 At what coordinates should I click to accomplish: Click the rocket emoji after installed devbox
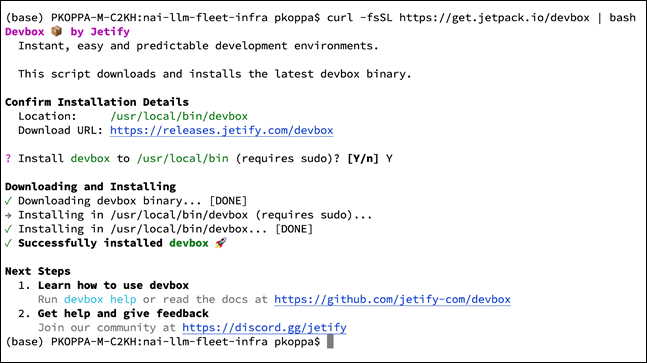coord(221,243)
